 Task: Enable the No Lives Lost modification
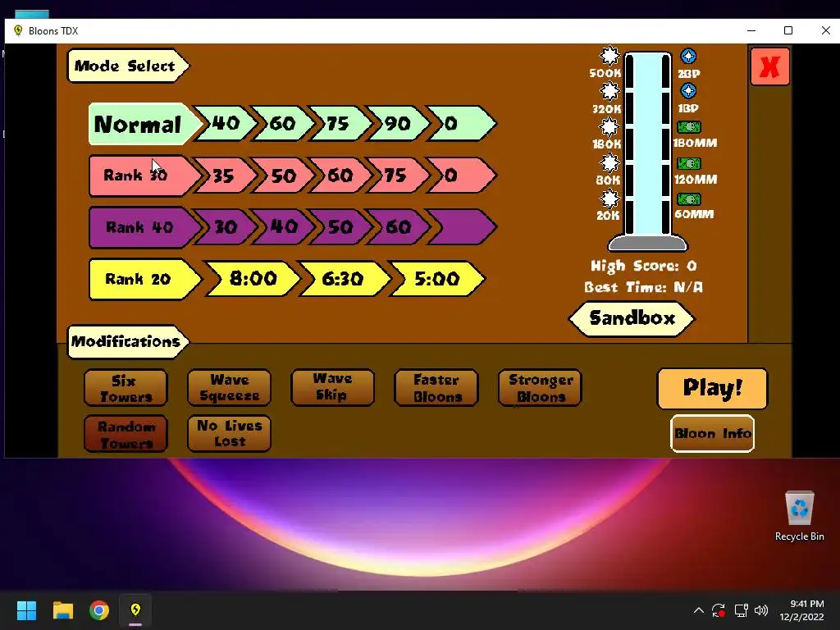point(229,433)
